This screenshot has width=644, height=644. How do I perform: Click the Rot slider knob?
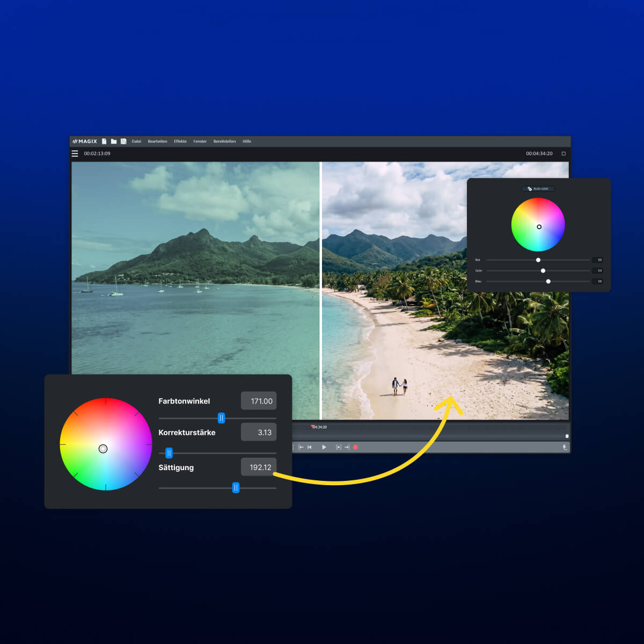point(538,260)
